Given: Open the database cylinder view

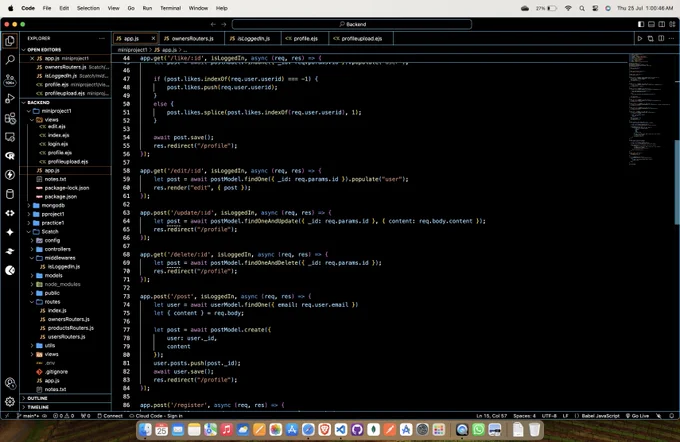Looking at the screenshot, I should (x=10, y=194).
